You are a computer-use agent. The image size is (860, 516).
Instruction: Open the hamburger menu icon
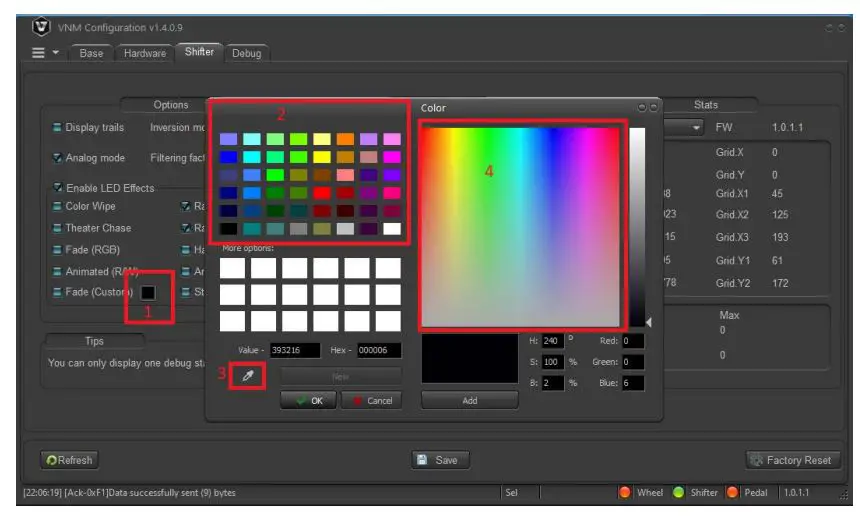tap(38, 53)
